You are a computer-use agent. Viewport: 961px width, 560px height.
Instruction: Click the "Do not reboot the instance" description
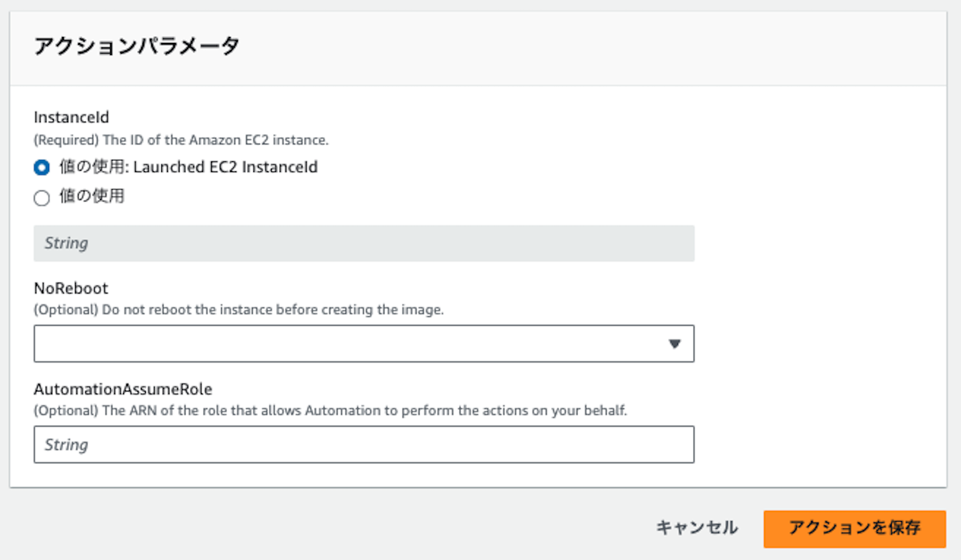239,311
